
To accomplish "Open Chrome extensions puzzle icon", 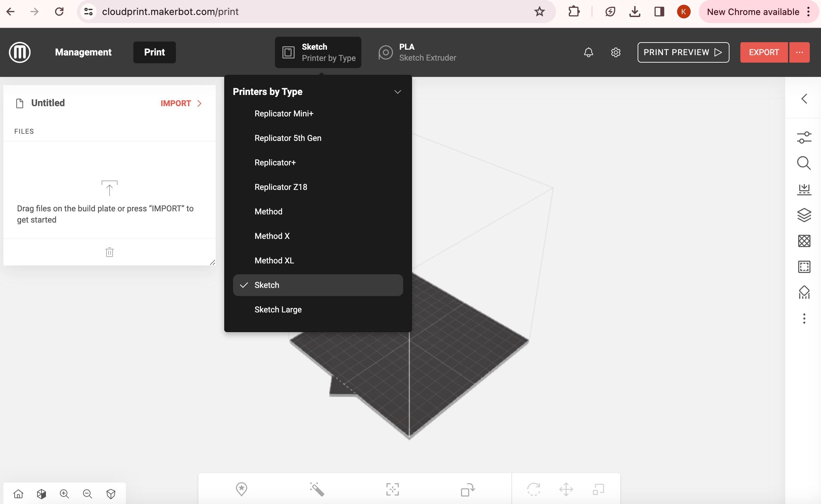I will pyautogui.click(x=574, y=12).
